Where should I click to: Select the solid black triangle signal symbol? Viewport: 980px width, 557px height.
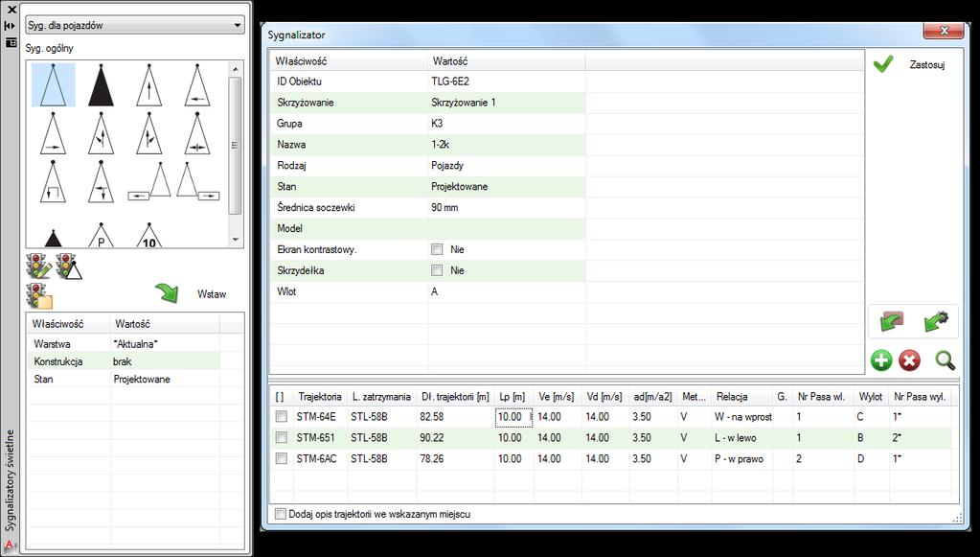(x=102, y=85)
